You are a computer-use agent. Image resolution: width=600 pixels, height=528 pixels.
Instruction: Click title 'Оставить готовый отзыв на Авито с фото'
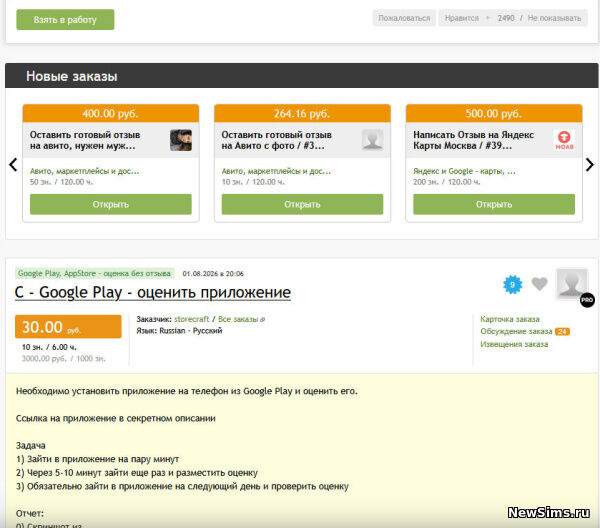(277, 140)
